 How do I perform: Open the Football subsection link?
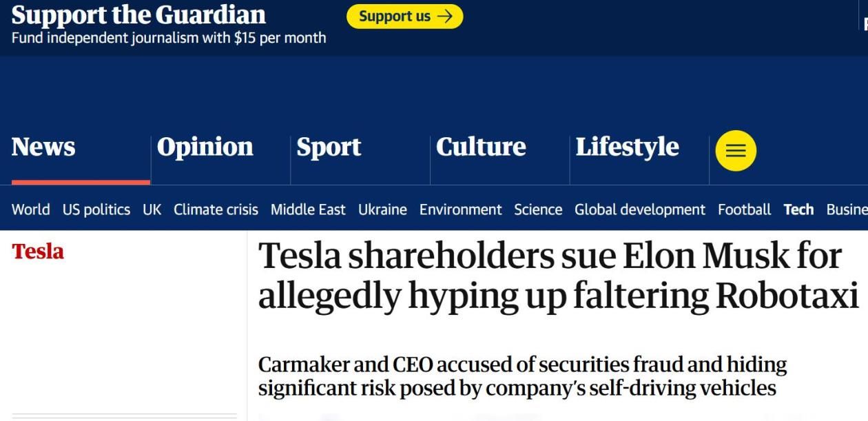tap(744, 209)
